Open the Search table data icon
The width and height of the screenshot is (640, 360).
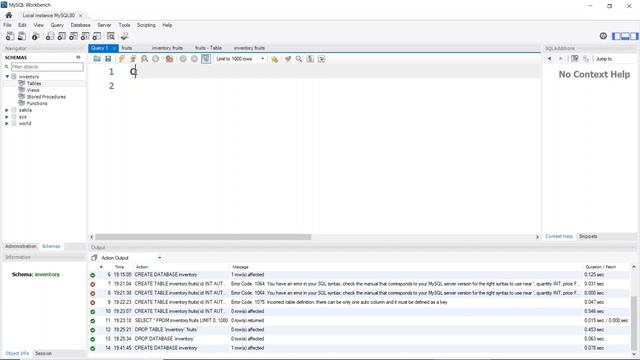(x=111, y=36)
